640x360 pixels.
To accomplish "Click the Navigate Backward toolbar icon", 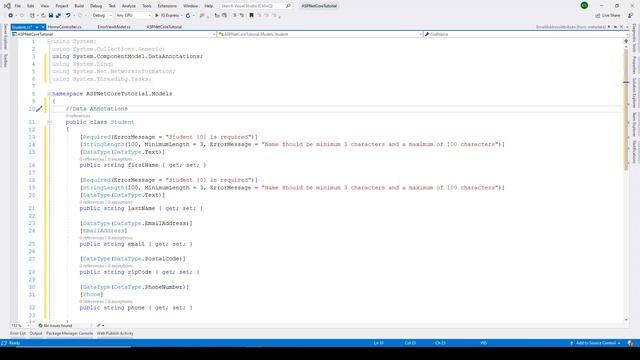I will point(11,16).
